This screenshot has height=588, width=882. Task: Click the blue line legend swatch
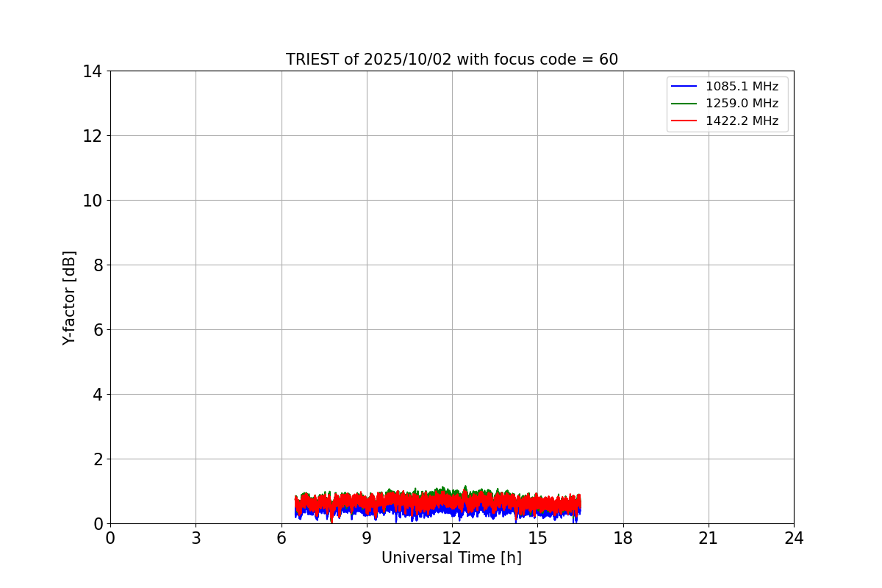(x=684, y=87)
